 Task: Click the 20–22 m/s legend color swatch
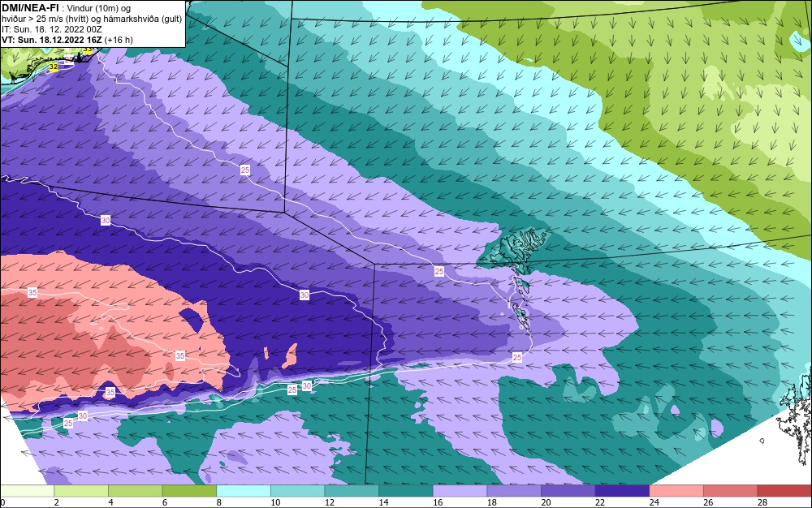(x=568, y=491)
